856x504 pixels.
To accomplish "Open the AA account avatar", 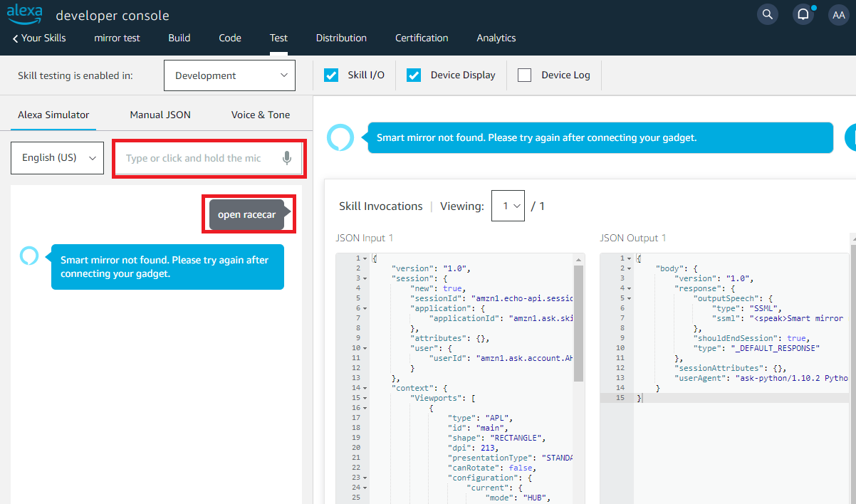I will pos(838,14).
